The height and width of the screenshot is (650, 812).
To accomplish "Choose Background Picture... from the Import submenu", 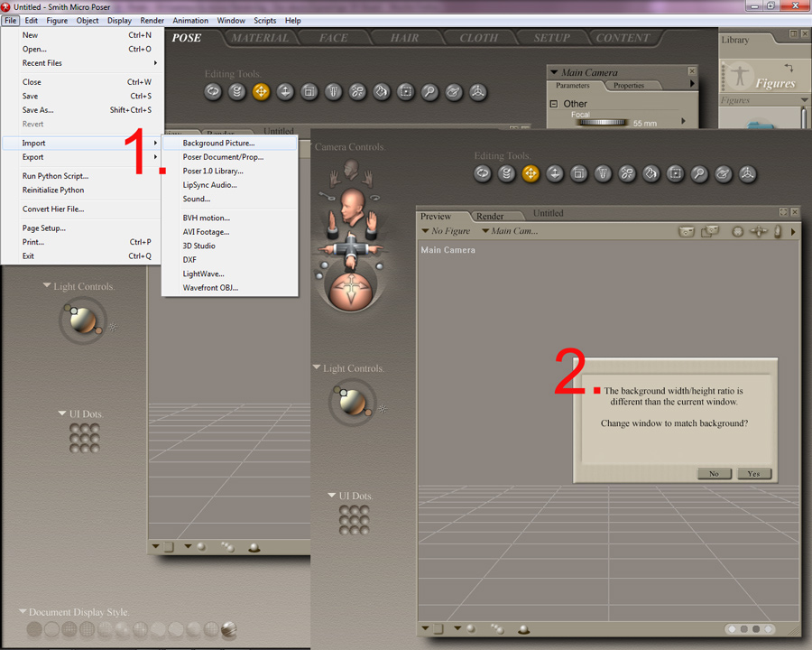I will click(x=229, y=143).
